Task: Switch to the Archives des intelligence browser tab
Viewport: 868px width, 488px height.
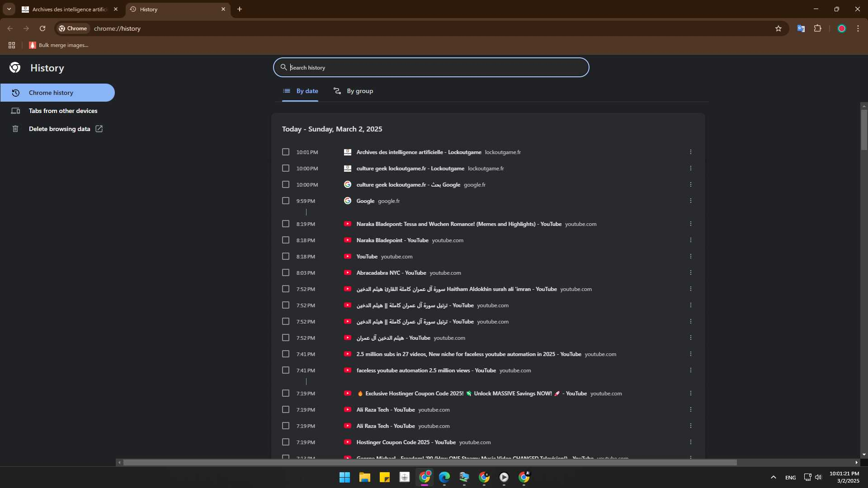Action: (70, 9)
